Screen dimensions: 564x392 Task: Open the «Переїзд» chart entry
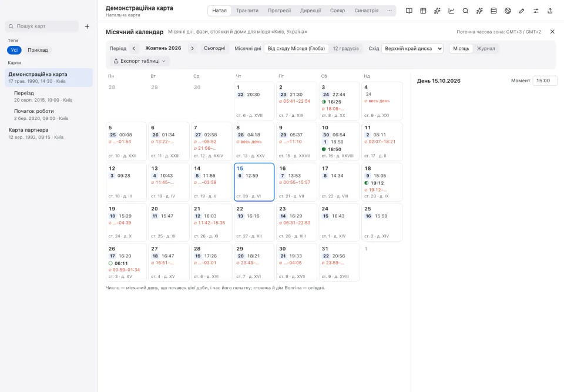[x=49, y=96]
